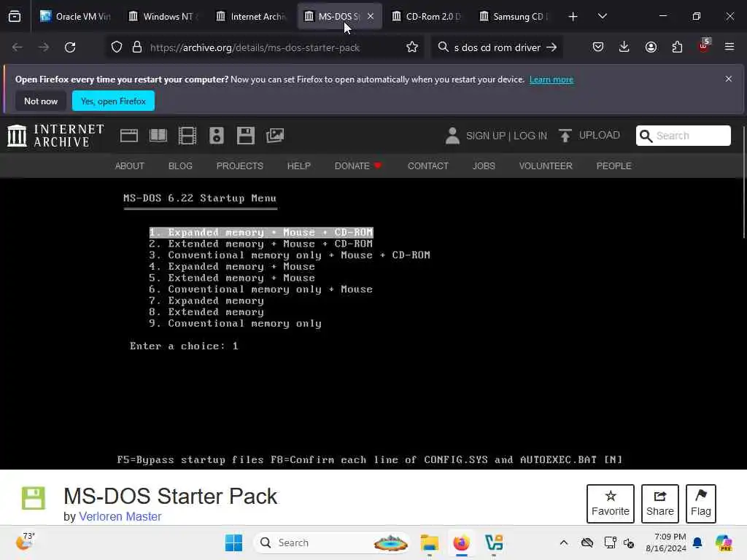The width and height of the screenshot is (747, 560).
Task: Submit search with the arrow button
Action: click(551, 47)
